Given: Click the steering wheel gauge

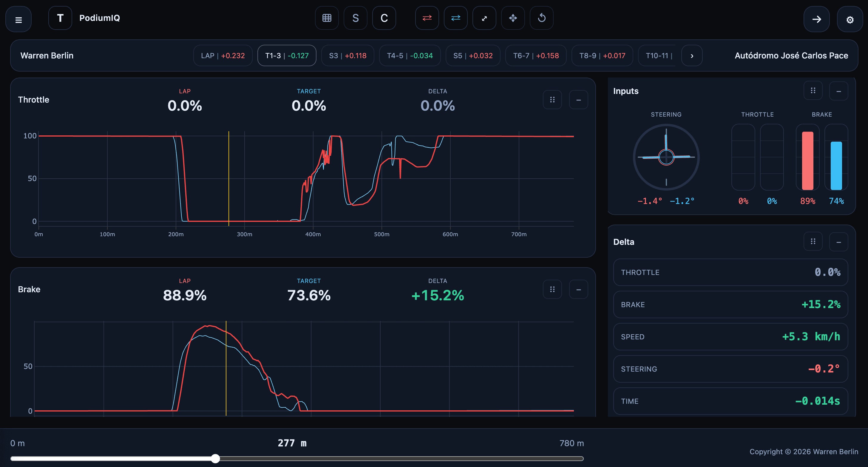Looking at the screenshot, I should point(666,157).
